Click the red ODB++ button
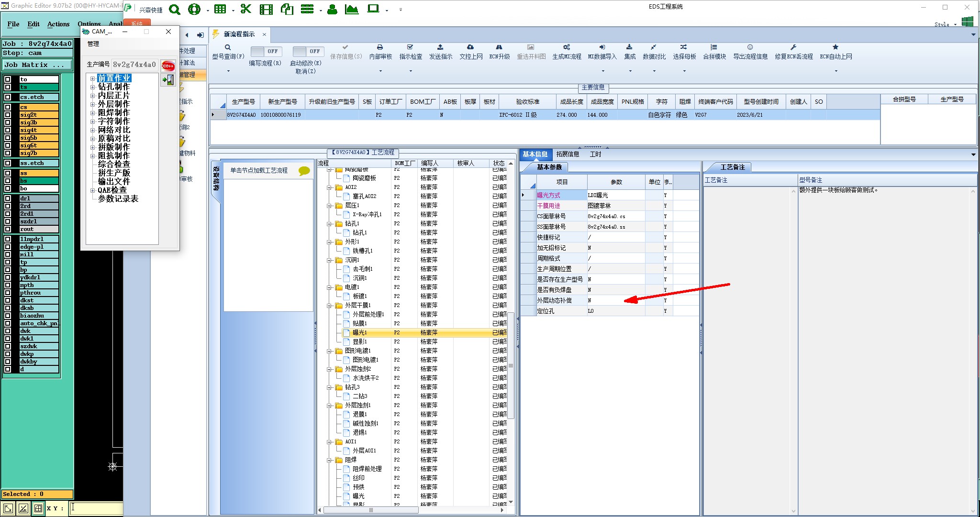 (167, 66)
